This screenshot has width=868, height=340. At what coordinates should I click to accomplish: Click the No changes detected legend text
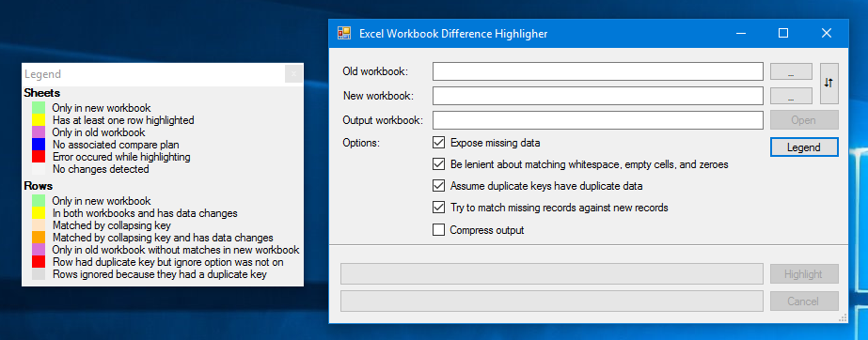[x=101, y=169]
